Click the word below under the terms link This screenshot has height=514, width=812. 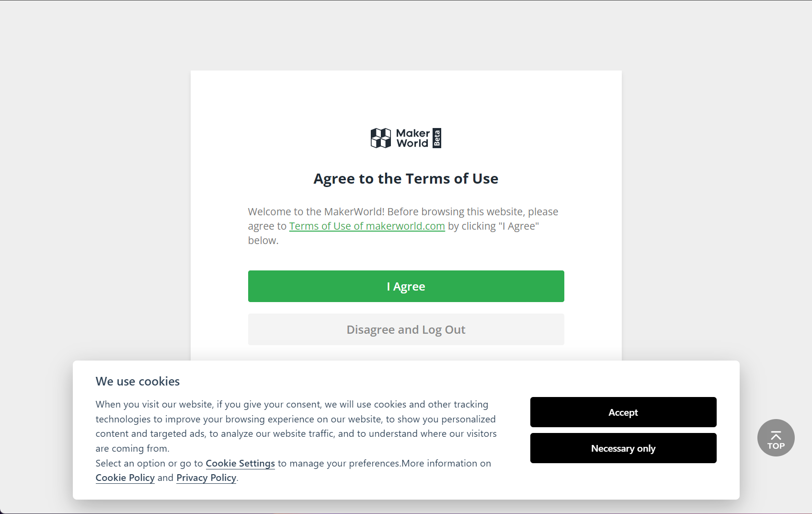[262, 240]
